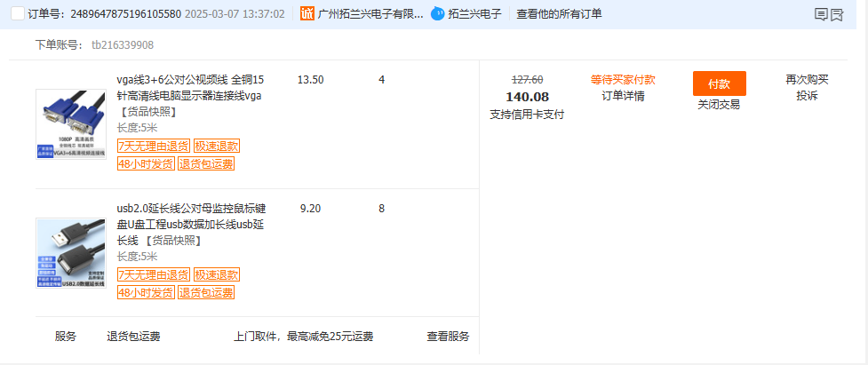Viewport: 868px width, 365px height.
Task: Click the order memo flag icon
Action: [836, 14]
